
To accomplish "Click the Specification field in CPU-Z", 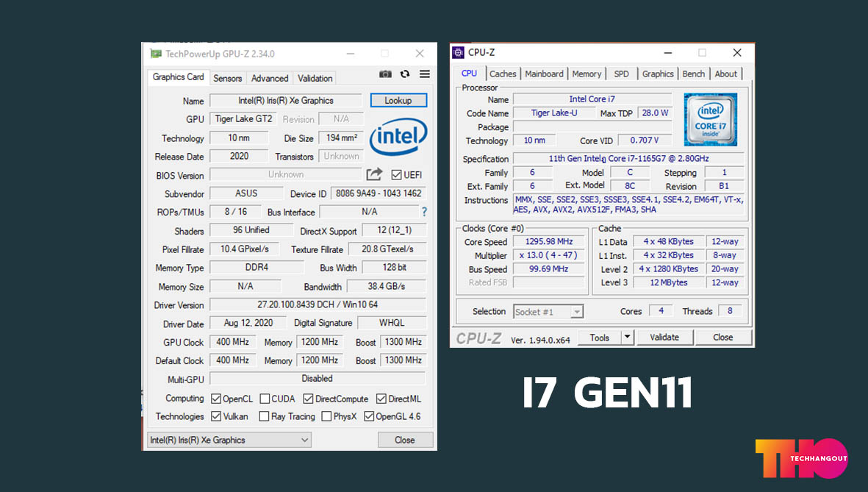I will coord(629,158).
